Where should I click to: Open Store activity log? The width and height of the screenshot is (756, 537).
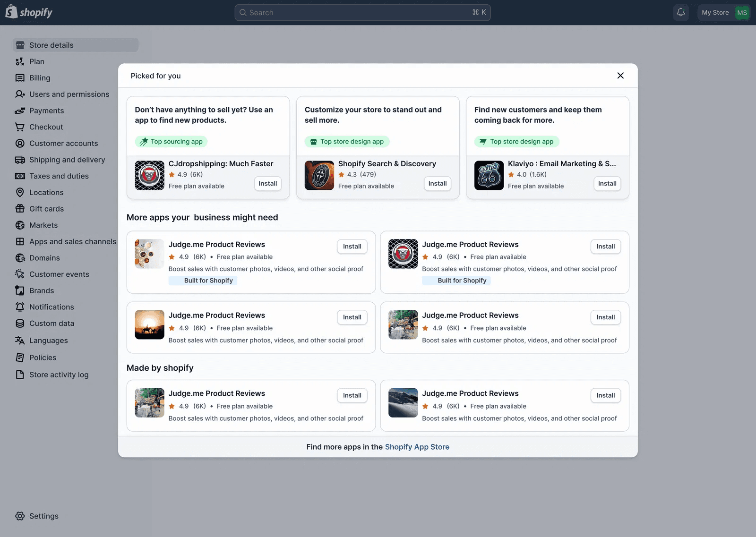(59, 375)
